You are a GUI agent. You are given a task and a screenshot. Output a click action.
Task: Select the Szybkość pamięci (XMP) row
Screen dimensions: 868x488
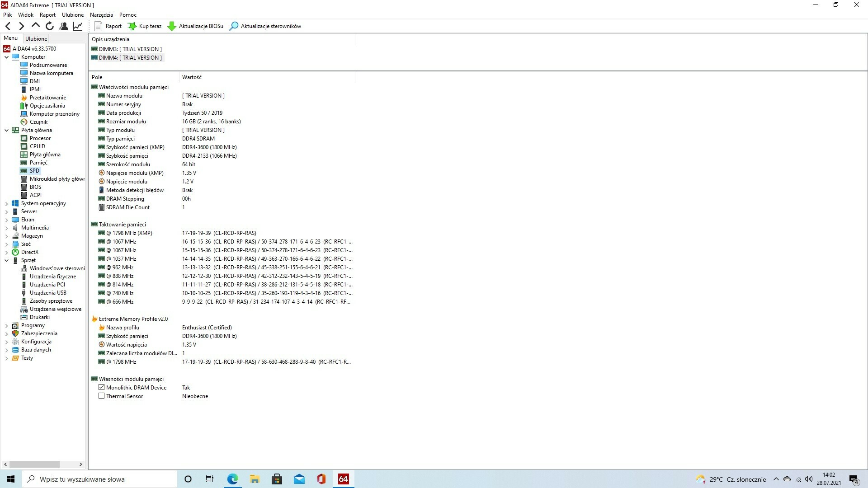point(222,147)
